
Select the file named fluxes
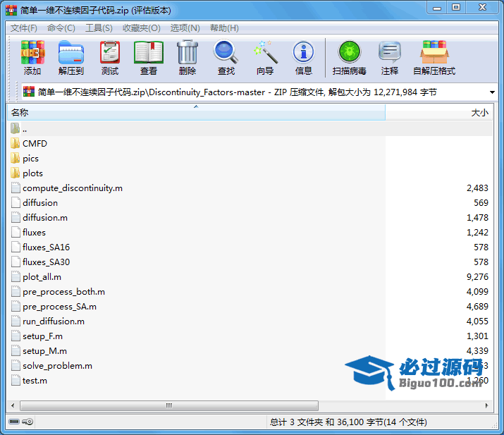34,232
